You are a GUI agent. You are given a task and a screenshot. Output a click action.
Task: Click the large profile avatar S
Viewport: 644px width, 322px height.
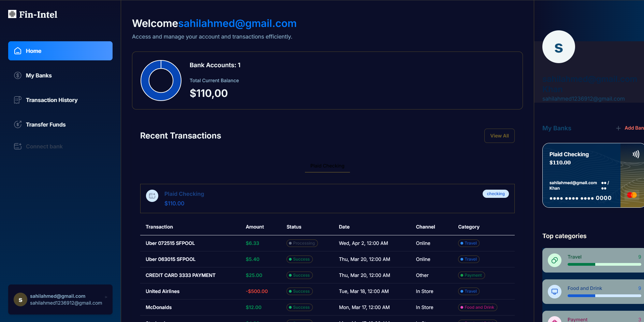tap(558, 47)
